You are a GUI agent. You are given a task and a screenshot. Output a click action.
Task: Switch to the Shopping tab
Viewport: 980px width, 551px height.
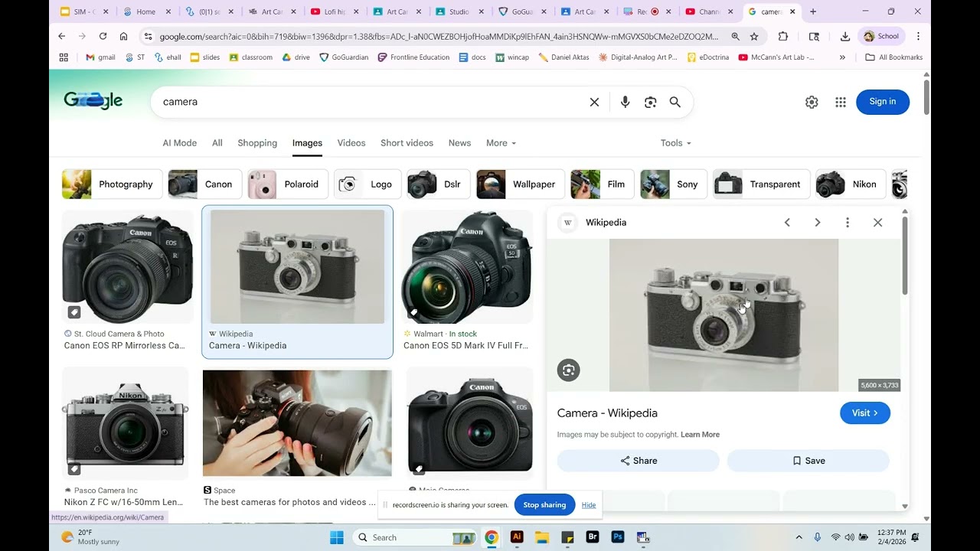[257, 143]
